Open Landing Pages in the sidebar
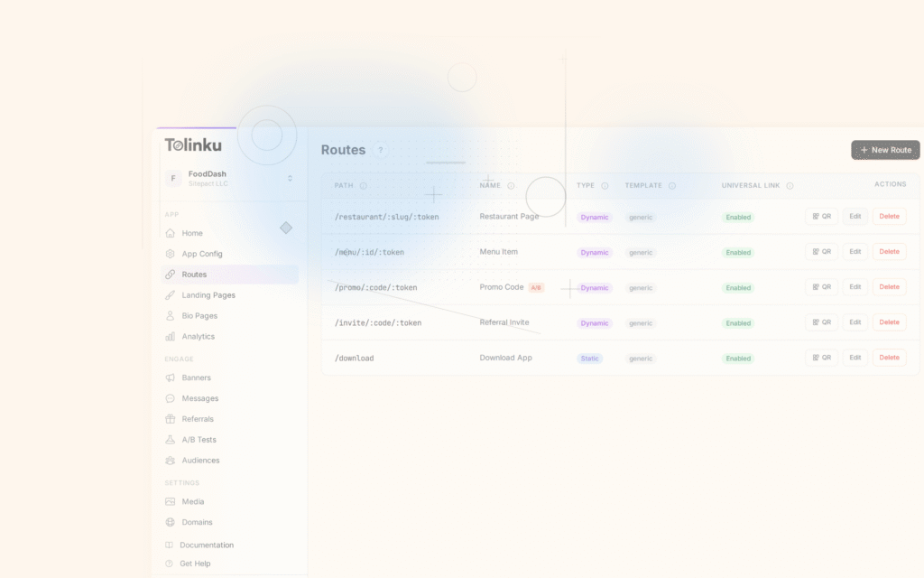The image size is (924, 578). click(207, 294)
